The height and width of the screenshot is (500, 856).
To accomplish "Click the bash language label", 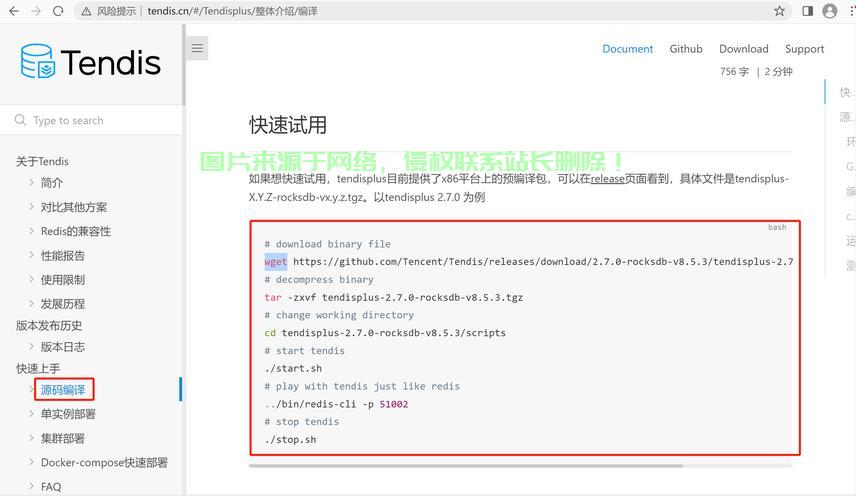I will coord(777,227).
